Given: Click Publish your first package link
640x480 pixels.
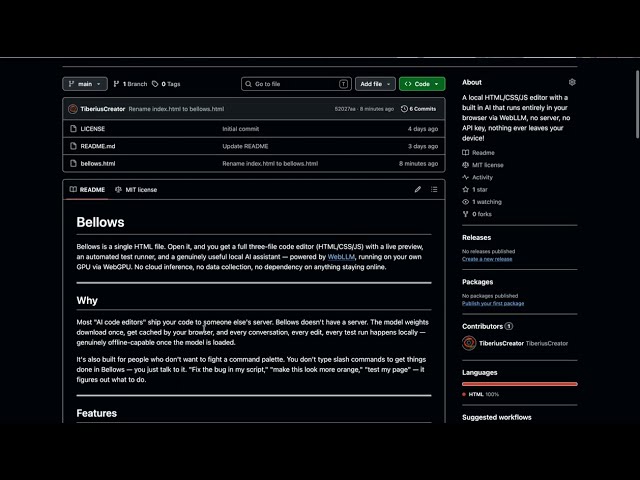Looking at the screenshot, I should [x=493, y=303].
